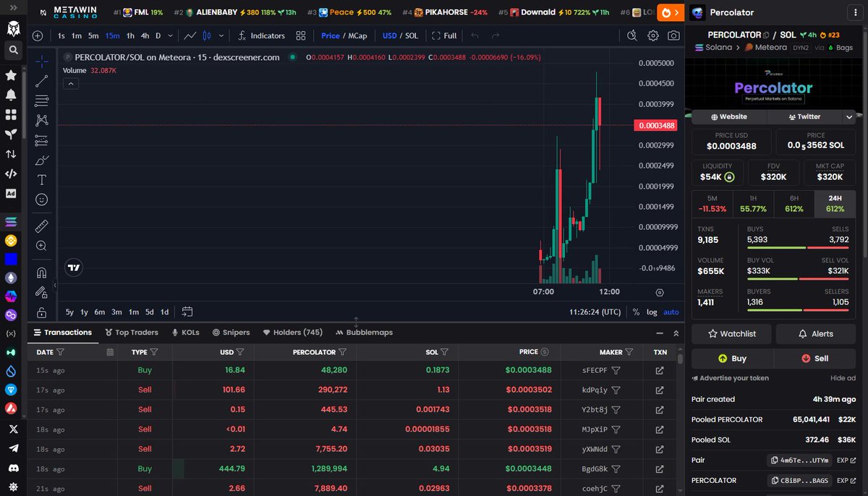Select the Solana chain icon in sidebar
Viewport: 868px width, 496px height.
(x=11, y=221)
